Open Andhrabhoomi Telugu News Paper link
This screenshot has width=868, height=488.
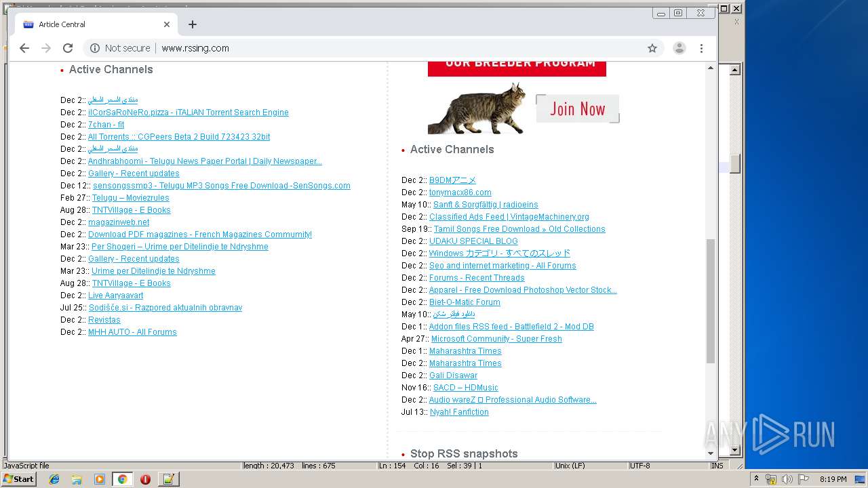point(205,161)
